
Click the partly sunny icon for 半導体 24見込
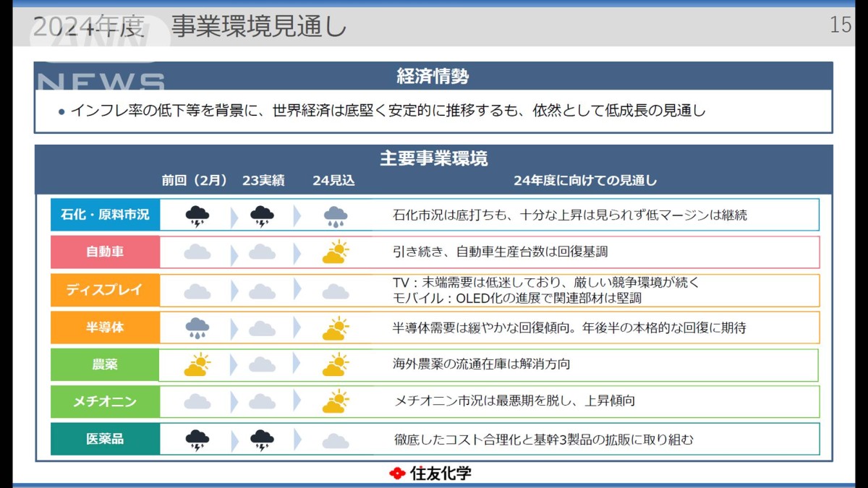click(x=336, y=328)
